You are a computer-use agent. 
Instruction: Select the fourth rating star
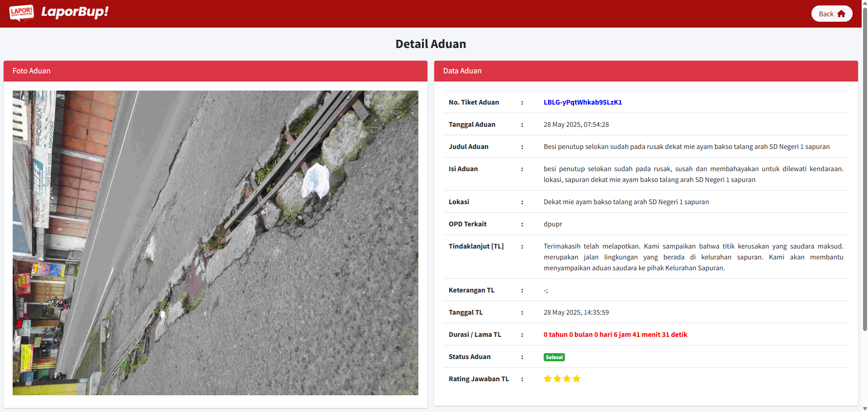coord(576,379)
